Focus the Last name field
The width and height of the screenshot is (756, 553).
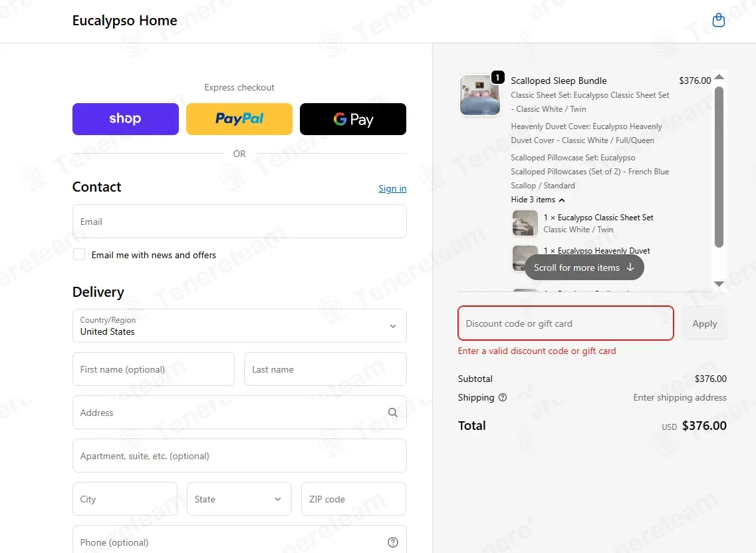[325, 369]
